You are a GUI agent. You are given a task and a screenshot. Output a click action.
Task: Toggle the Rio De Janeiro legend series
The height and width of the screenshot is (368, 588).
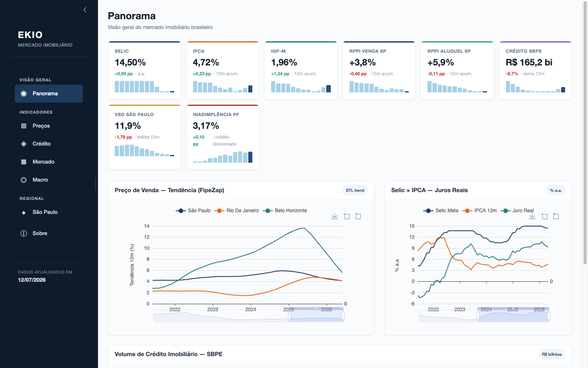(x=236, y=211)
